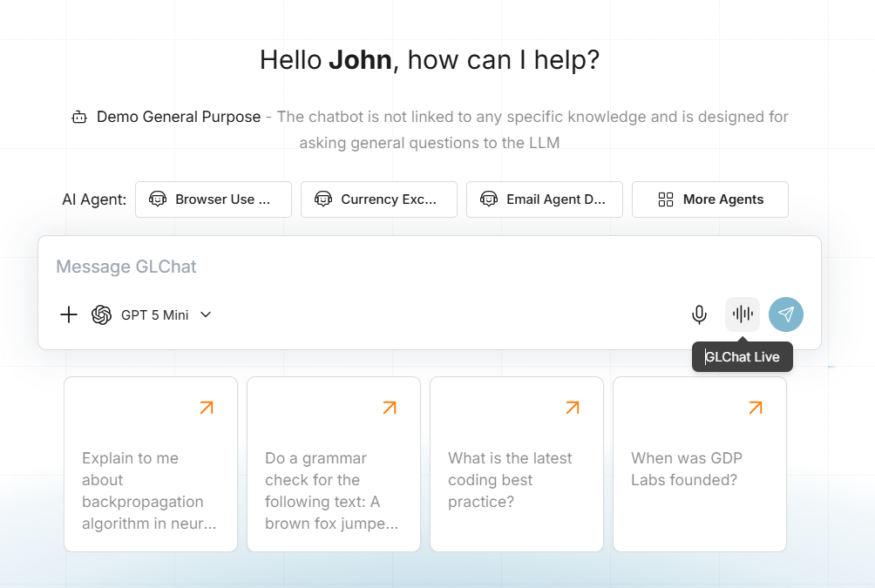Click the orange arrow on the backpropagation card

point(207,408)
